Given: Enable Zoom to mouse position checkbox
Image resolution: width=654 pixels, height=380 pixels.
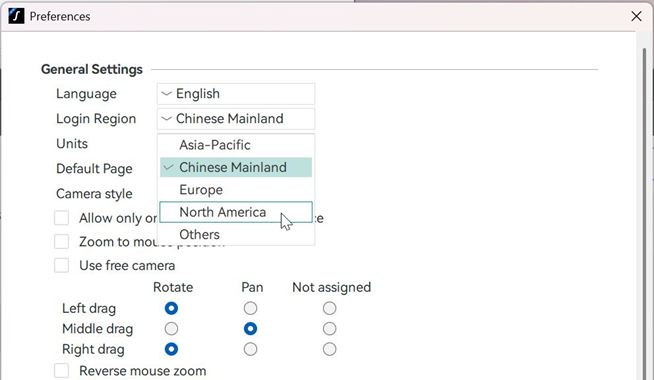Looking at the screenshot, I should pyautogui.click(x=61, y=242).
